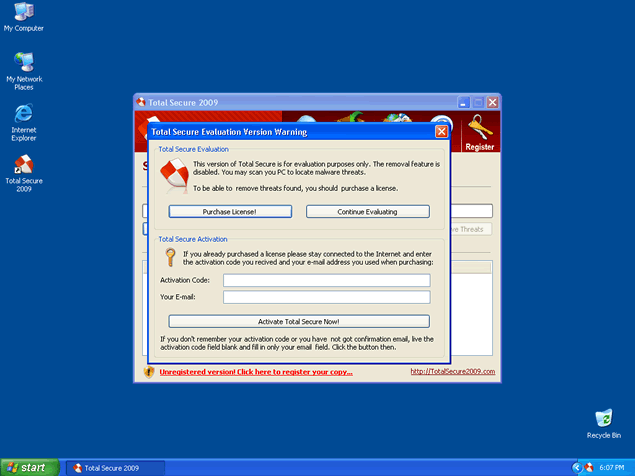Expand hidden system tray icons arrow
Screen dimensions: 635x476
click(x=577, y=468)
